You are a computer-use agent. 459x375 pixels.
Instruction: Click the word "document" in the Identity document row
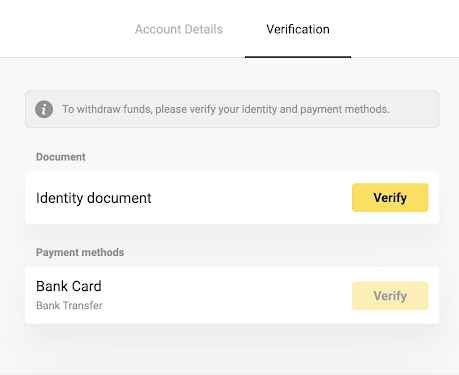point(119,198)
